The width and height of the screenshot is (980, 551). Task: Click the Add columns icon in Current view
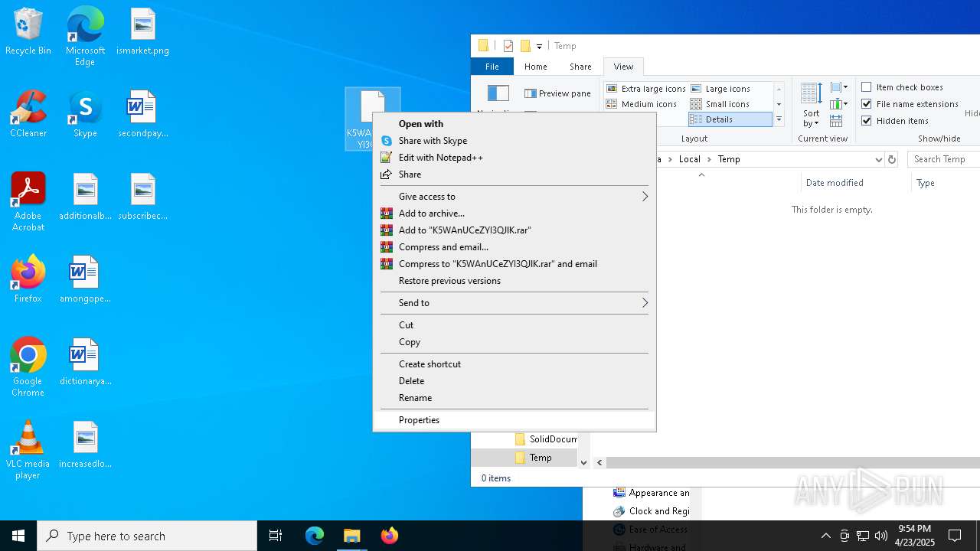[838, 104]
